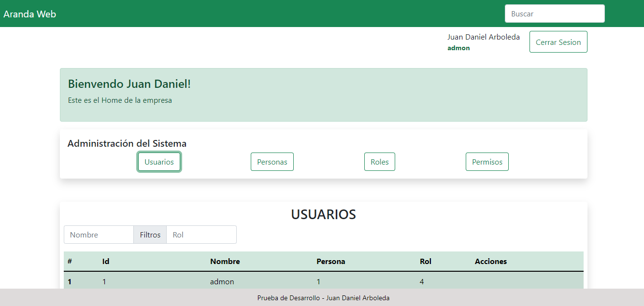Open the Roles administration section

point(380,162)
